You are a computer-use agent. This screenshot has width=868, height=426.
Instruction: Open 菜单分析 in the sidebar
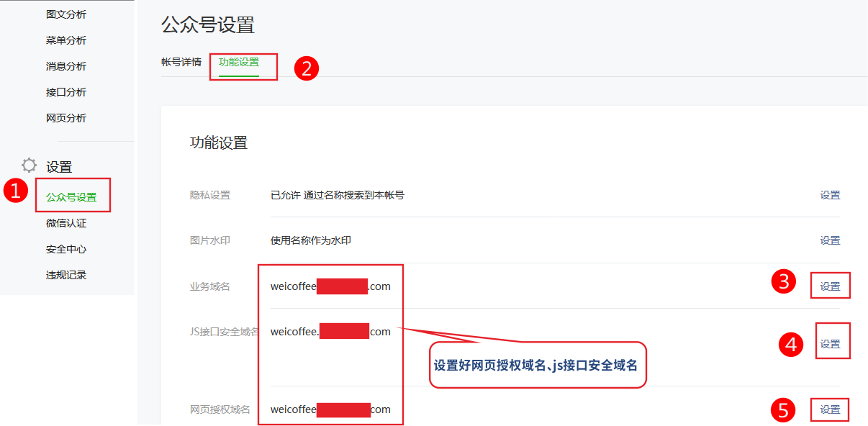[x=66, y=40]
